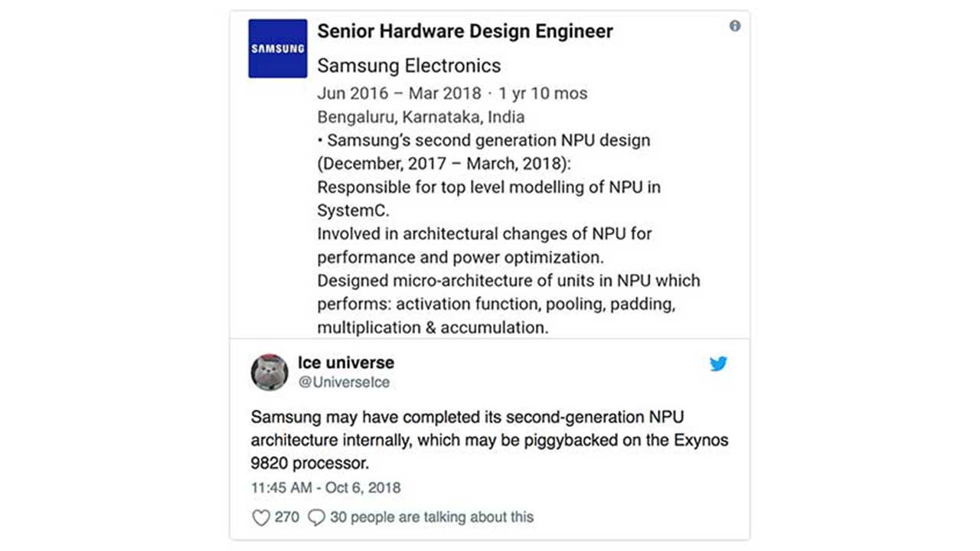The image size is (980, 551).
Task: Click the 270 likes count
Action: 286,517
